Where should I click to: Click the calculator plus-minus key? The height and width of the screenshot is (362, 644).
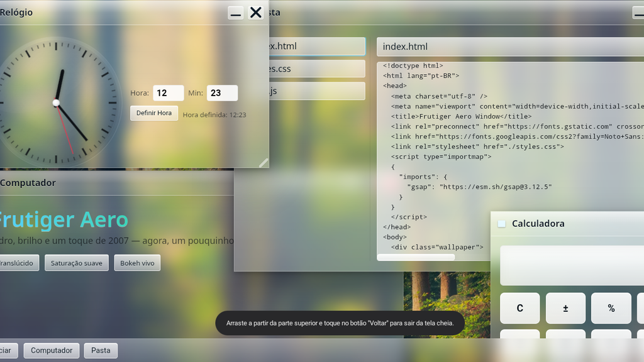click(565, 308)
